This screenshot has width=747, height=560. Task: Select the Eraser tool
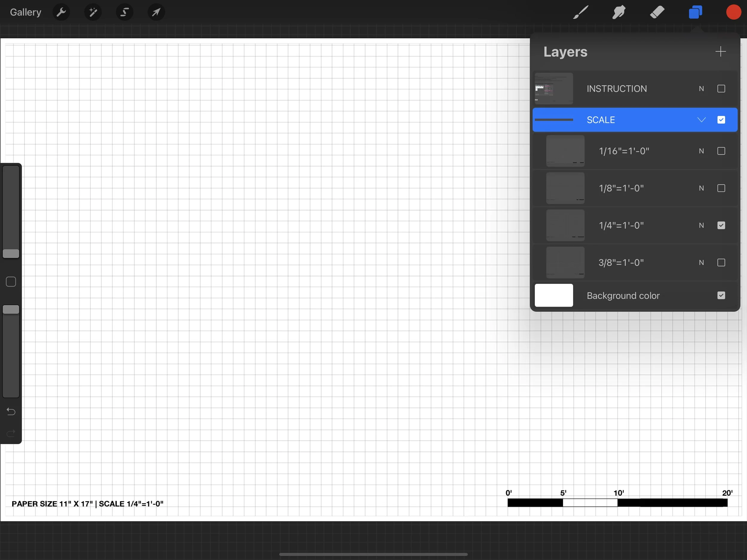coord(657,13)
